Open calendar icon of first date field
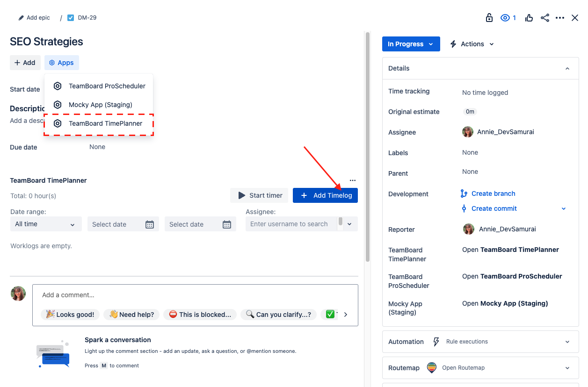The width and height of the screenshot is (588, 387). tap(150, 224)
